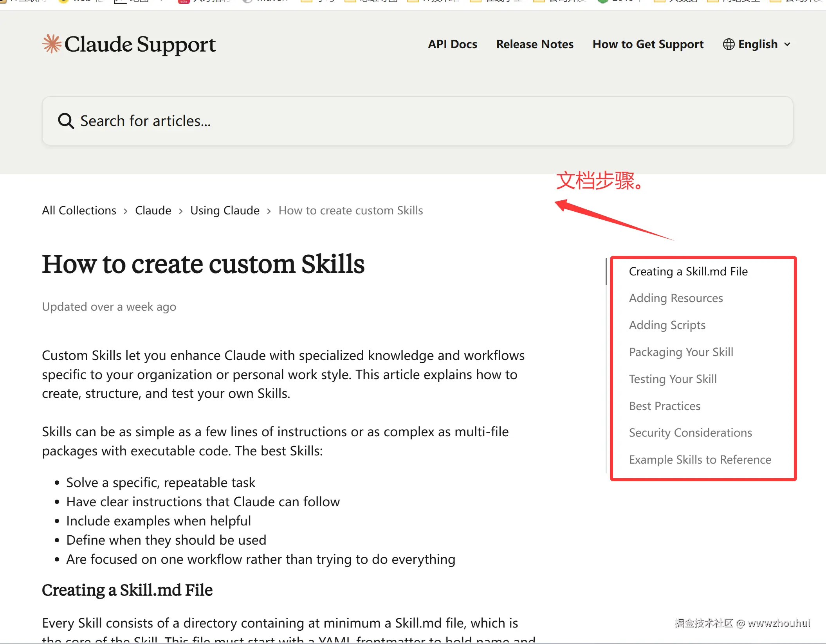This screenshot has width=826, height=644.
Task: Click into Search for articles field
Action: click(x=417, y=121)
